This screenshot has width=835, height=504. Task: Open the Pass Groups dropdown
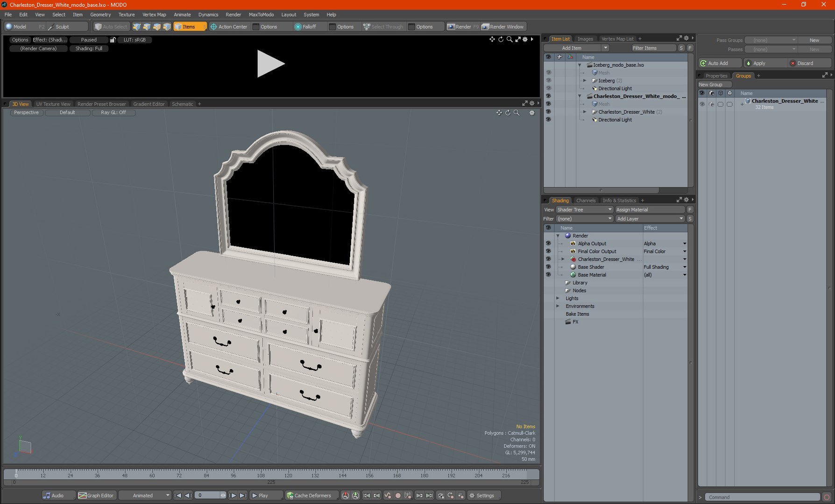coord(771,40)
